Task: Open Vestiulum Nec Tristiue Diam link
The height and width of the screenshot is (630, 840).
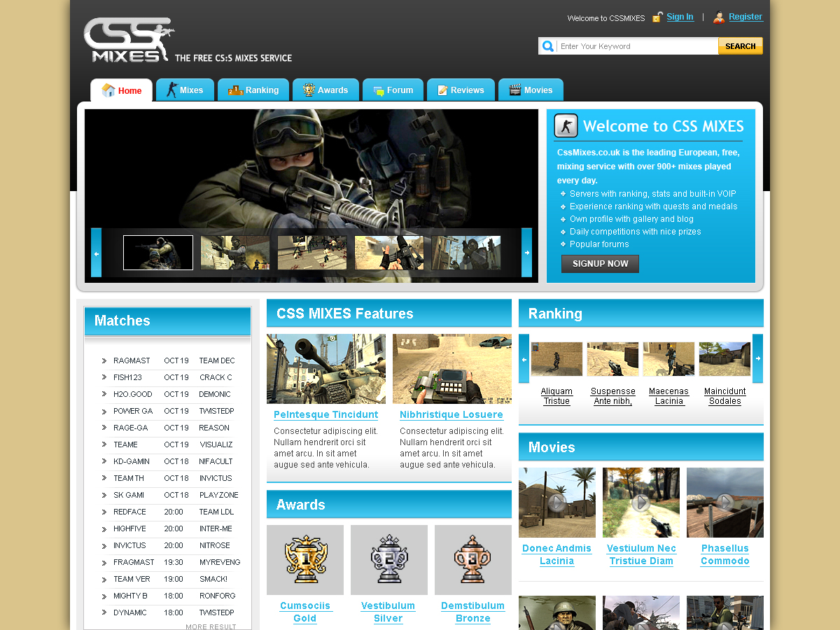Action: tap(641, 554)
